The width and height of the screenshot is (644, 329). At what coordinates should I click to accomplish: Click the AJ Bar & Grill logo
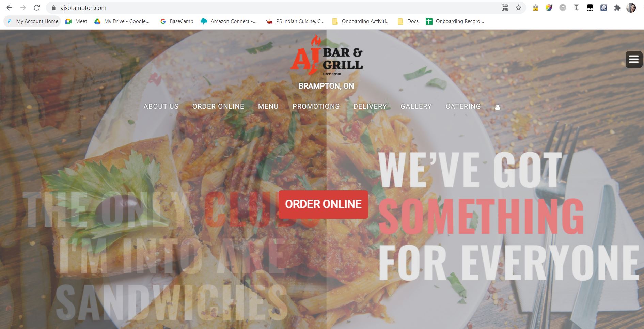[326, 55]
